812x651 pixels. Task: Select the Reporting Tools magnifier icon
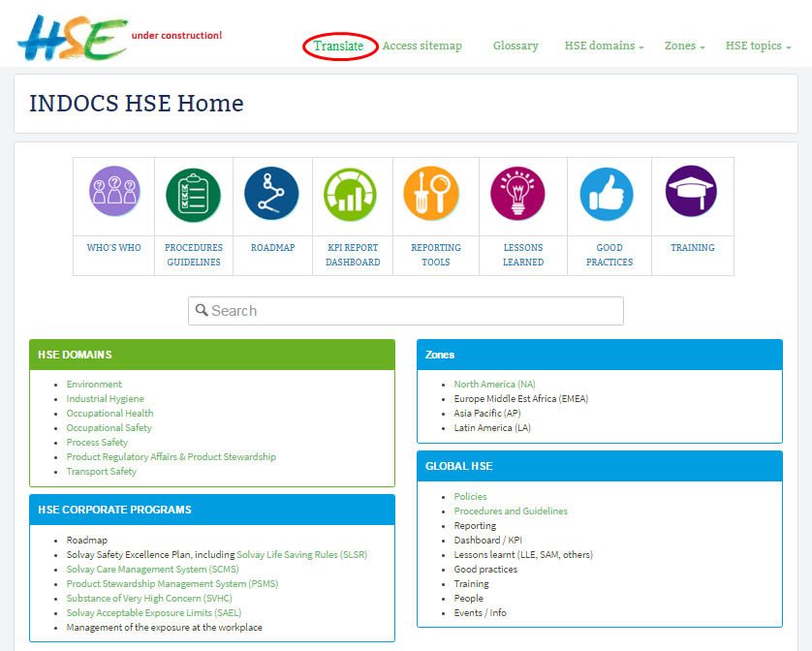coord(431,194)
